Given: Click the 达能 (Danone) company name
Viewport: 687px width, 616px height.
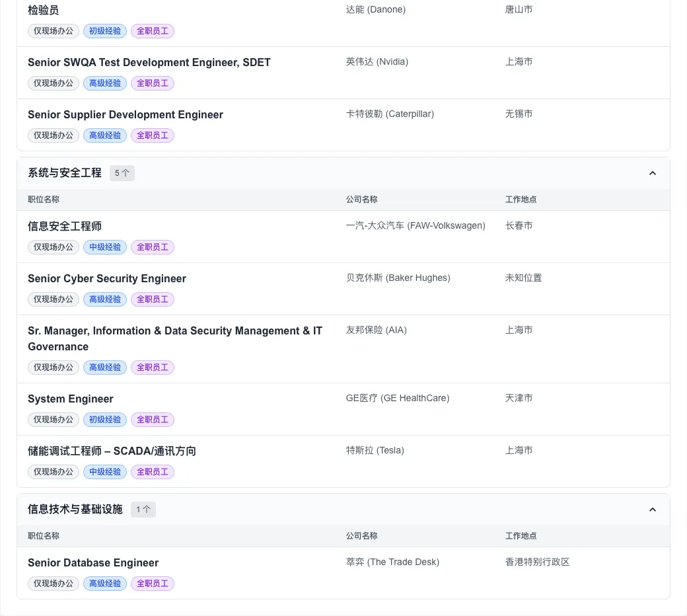Looking at the screenshot, I should tap(375, 9).
